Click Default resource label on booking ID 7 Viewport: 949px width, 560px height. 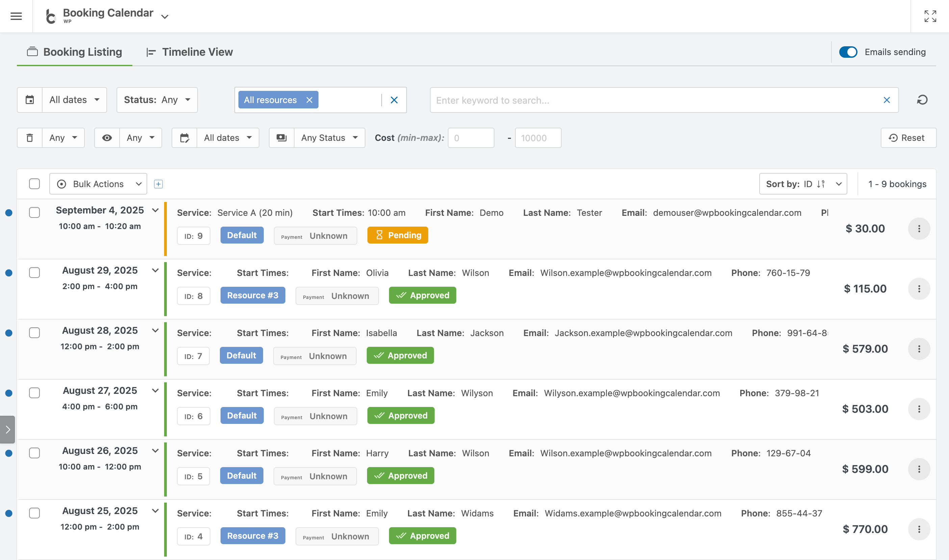pyautogui.click(x=241, y=355)
